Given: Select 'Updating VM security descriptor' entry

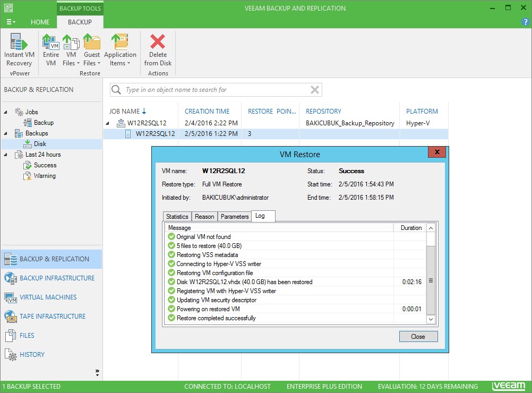Looking at the screenshot, I should [x=295, y=300].
